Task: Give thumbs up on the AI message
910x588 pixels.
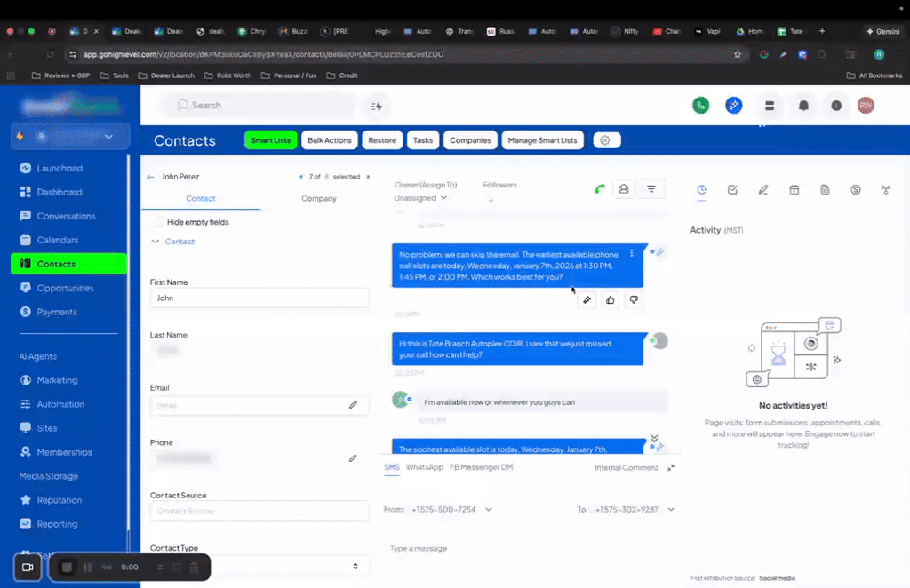Action: 610,300
